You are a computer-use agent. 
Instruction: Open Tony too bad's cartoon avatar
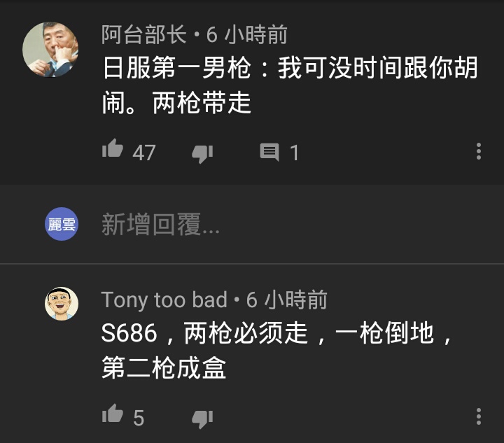(62, 304)
